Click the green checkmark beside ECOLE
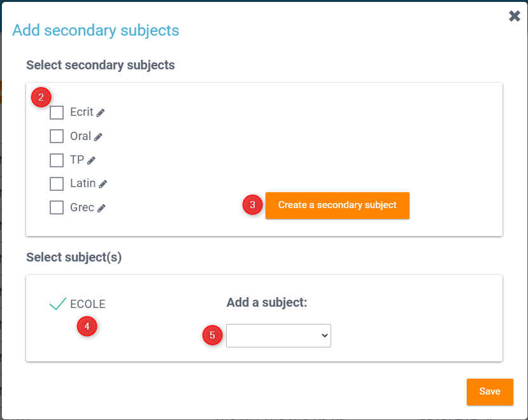This screenshot has width=528, height=420. point(57,304)
